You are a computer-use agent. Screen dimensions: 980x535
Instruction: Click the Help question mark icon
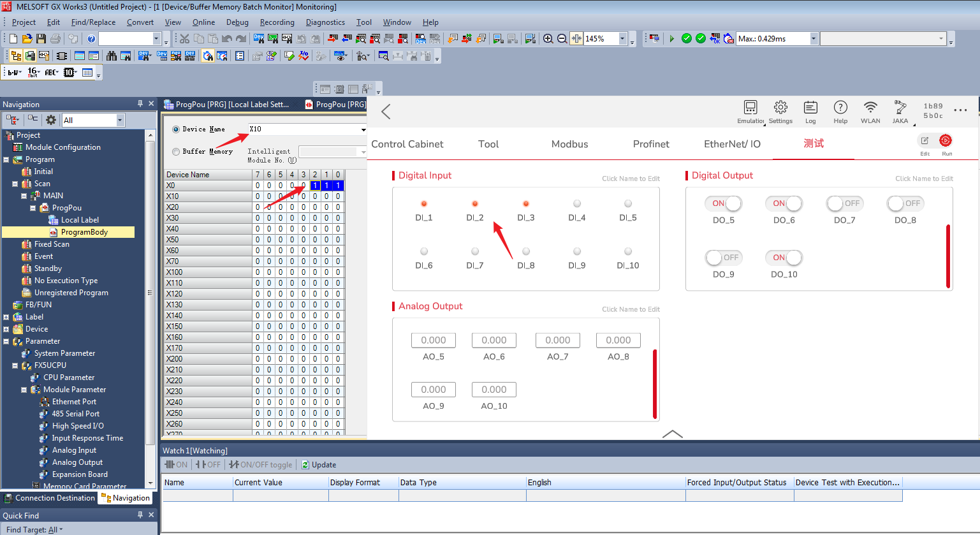pyautogui.click(x=840, y=108)
